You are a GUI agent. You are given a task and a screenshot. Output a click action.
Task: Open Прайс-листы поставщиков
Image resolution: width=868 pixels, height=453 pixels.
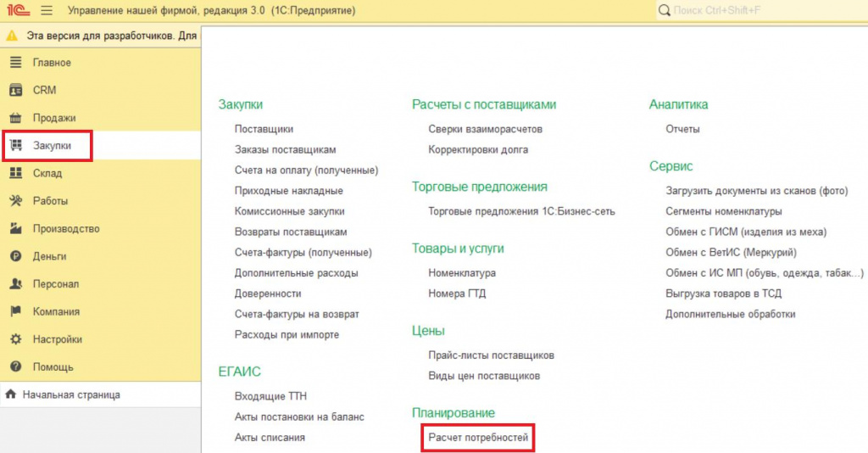[x=491, y=355]
